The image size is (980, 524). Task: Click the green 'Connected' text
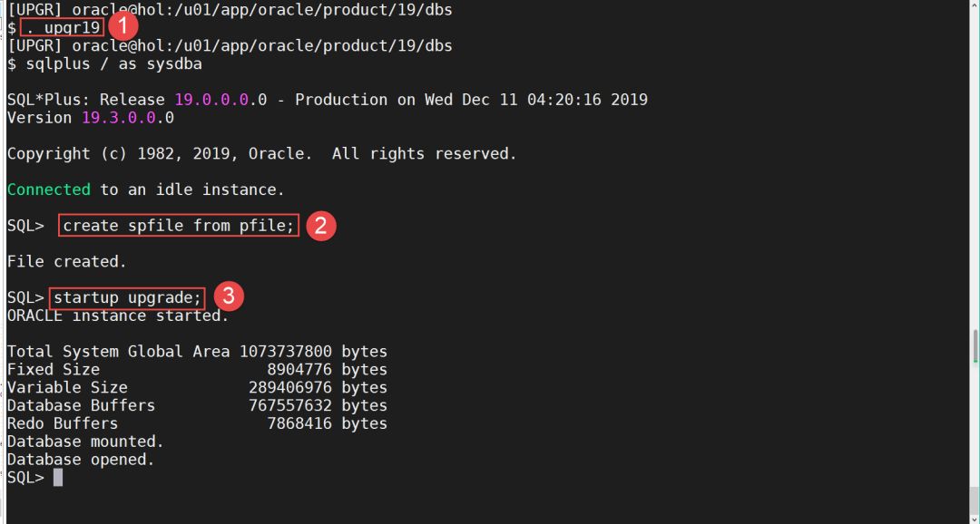tap(48, 189)
